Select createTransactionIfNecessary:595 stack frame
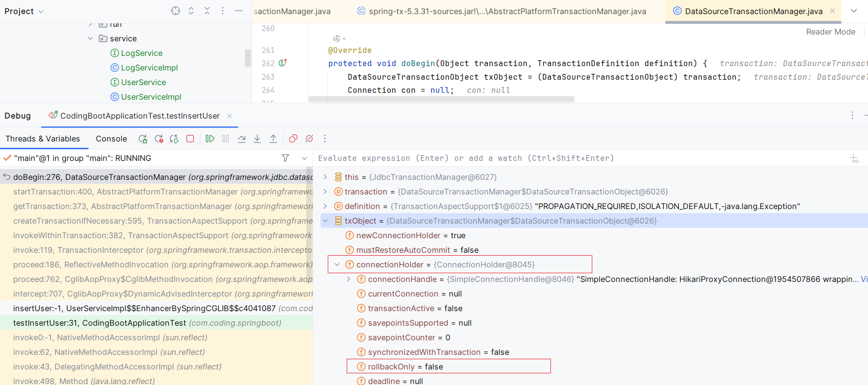Image resolution: width=868 pixels, height=385 pixels. (157, 221)
